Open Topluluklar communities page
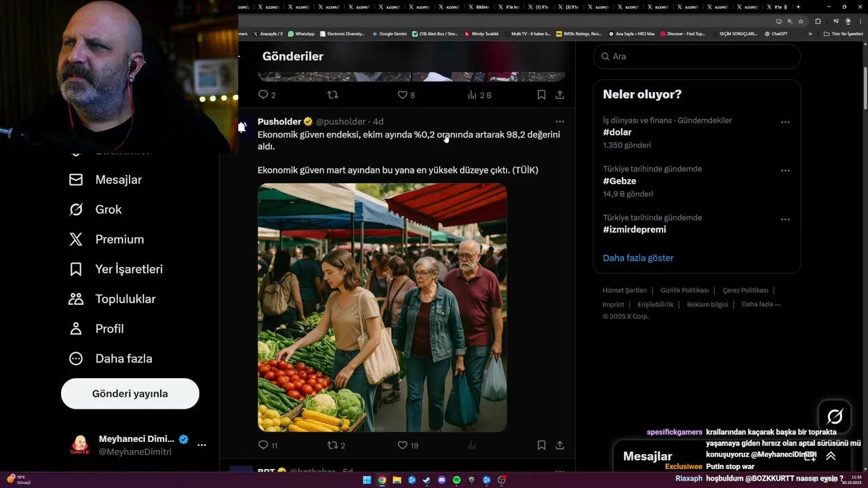Image resolution: width=868 pixels, height=488 pixels. pos(112,299)
